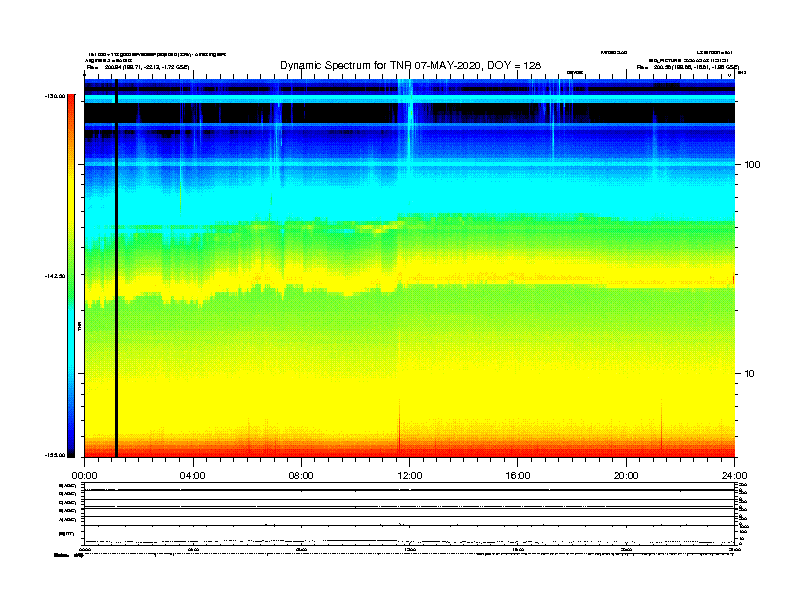Viewport: 792px width, 612px height.
Task: Click the red spike after 20:00 near spectrum bottom
Action: tap(662, 424)
